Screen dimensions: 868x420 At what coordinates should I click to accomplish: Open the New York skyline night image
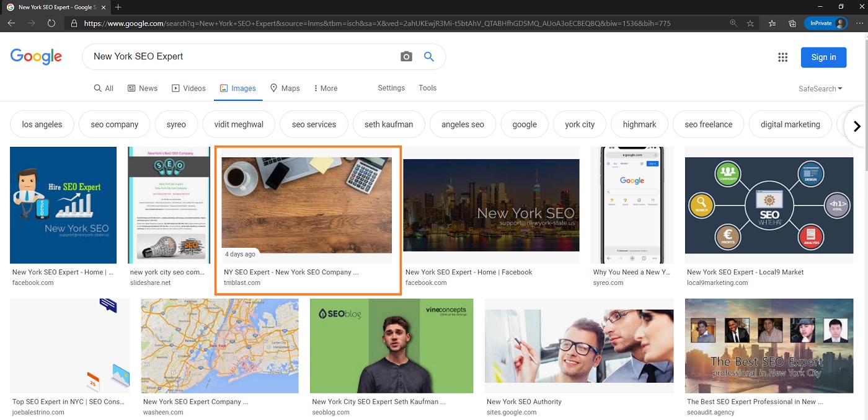[491, 205]
